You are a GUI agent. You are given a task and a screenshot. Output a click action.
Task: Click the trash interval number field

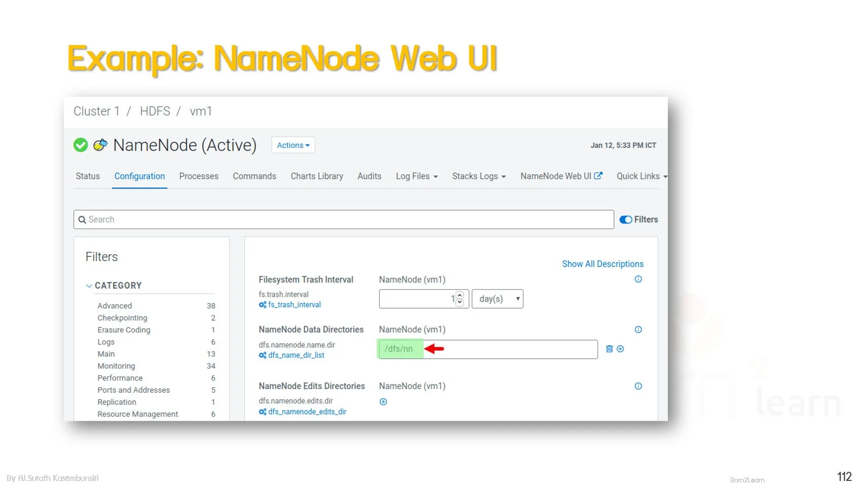pyautogui.click(x=424, y=299)
